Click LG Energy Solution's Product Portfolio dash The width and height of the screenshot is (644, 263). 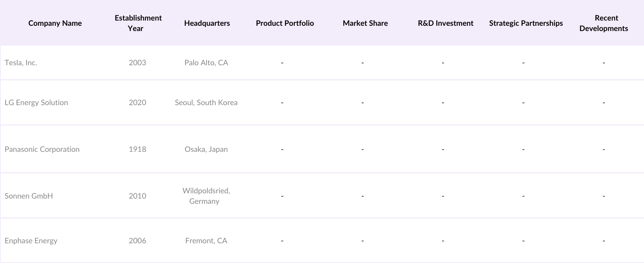click(282, 102)
